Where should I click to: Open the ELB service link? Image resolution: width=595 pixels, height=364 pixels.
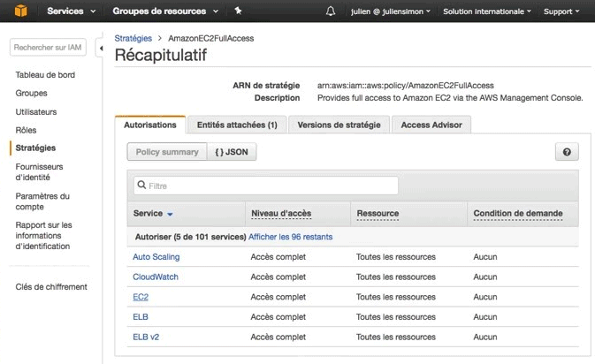141,316
